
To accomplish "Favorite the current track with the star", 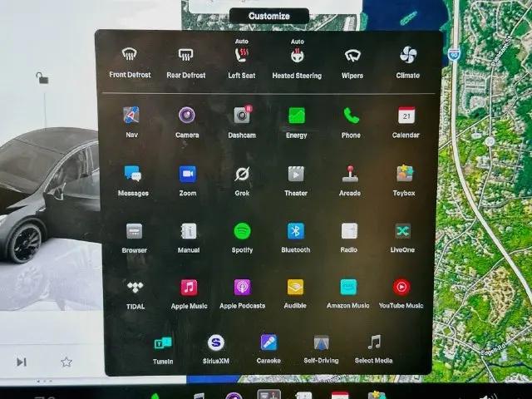I will (66, 362).
